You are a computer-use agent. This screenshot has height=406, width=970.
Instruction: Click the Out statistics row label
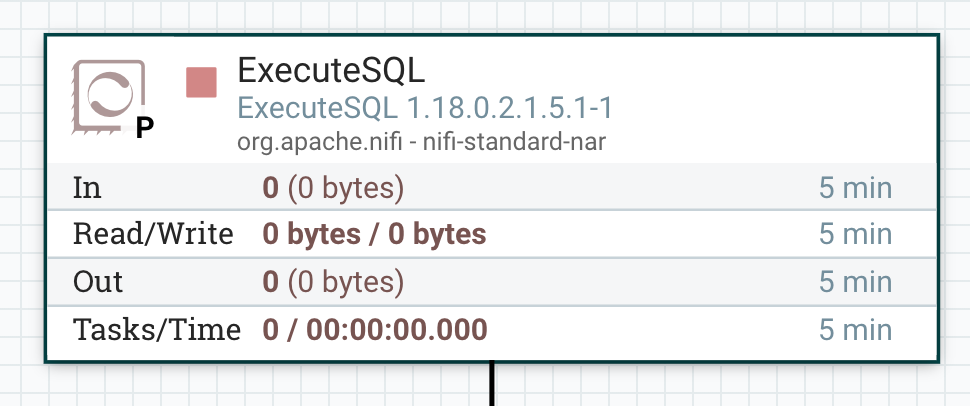pyautogui.click(x=96, y=281)
